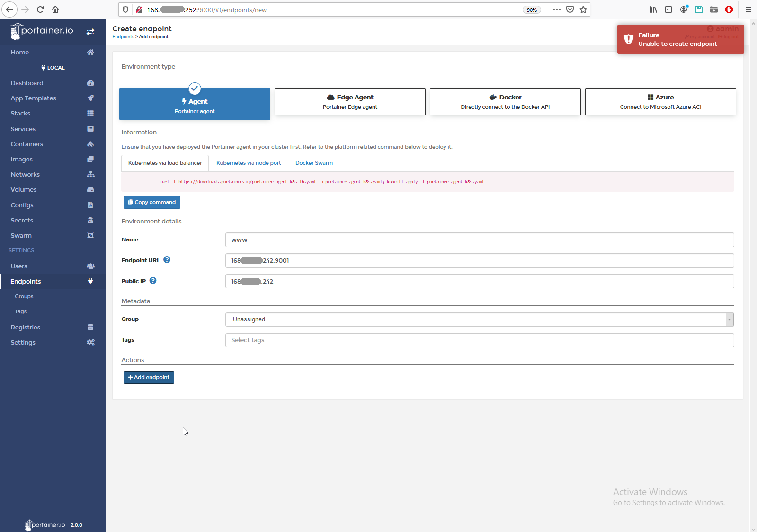Screen dimensions: 757x532
Task: Click the Endpoints plug icon
Action: [90, 281]
